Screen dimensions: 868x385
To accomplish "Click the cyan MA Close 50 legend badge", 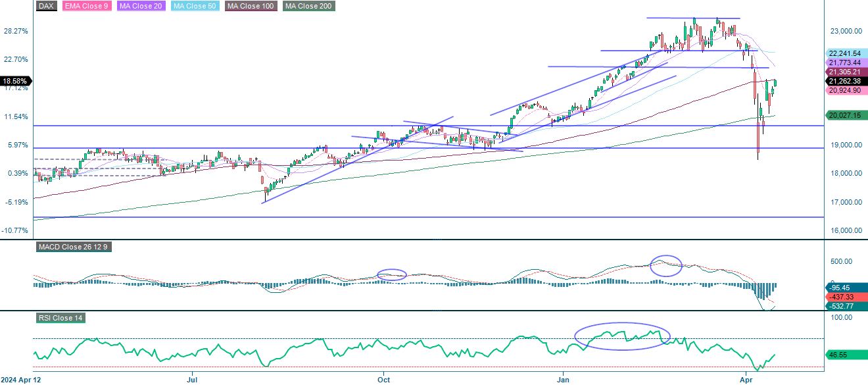I will tap(194, 6).
